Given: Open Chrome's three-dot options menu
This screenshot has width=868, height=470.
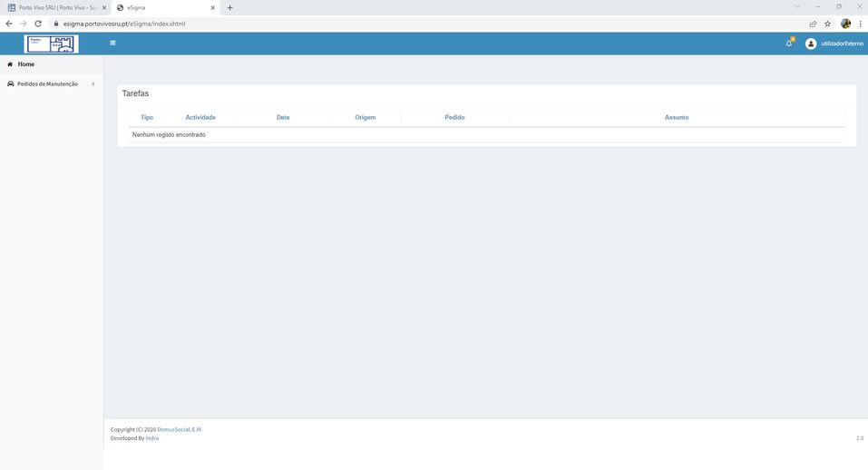Looking at the screenshot, I should (860, 24).
